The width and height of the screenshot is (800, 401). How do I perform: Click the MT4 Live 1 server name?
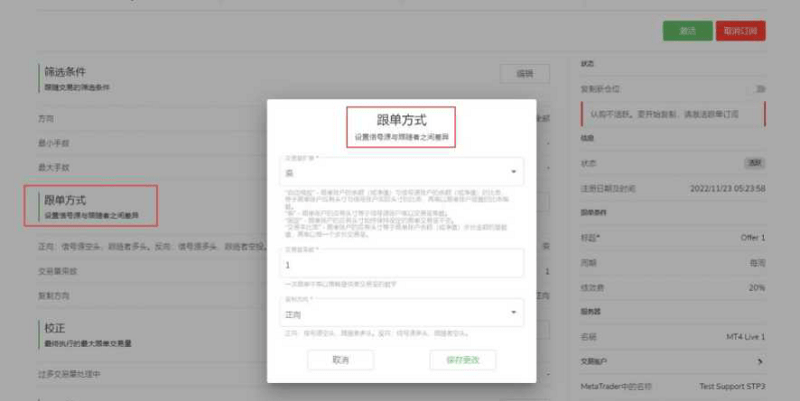(745, 337)
